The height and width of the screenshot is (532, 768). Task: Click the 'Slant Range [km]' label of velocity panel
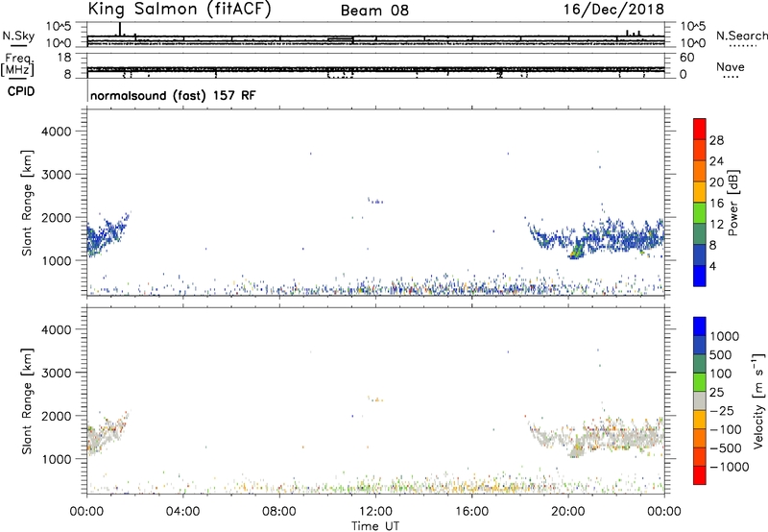tap(27, 401)
